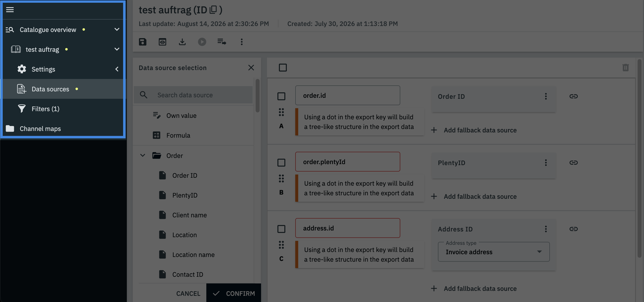Click the download export icon
Viewport: 644px width, 302px height.
tap(182, 42)
